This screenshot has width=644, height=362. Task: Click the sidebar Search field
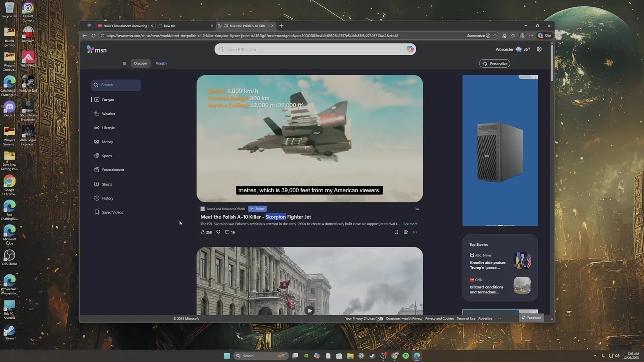click(x=116, y=85)
